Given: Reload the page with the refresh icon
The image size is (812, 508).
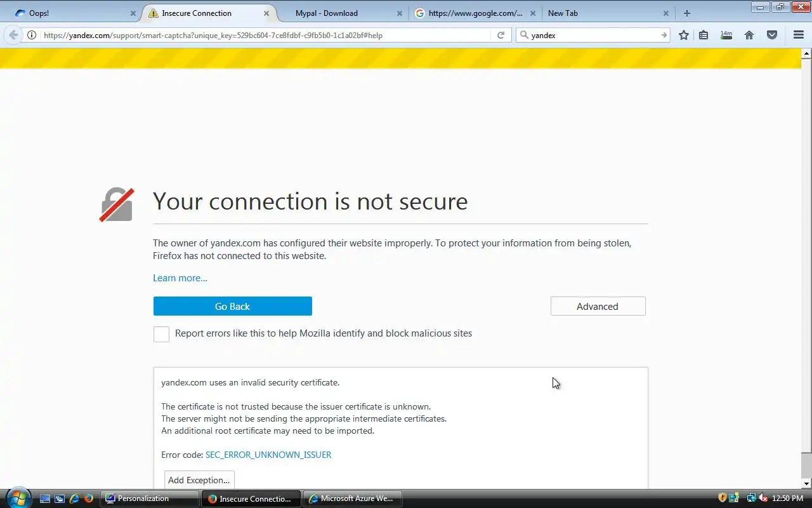Looking at the screenshot, I should click(501, 36).
